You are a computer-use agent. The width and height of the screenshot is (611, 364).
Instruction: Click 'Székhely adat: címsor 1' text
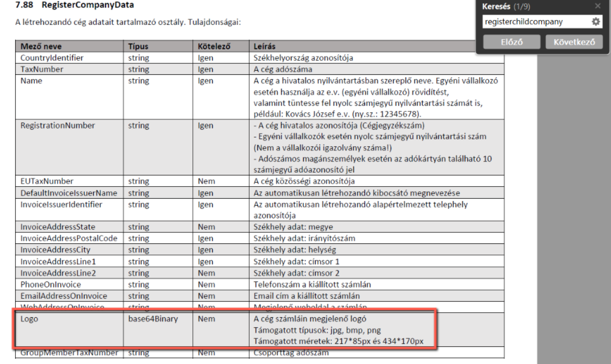tap(296, 262)
